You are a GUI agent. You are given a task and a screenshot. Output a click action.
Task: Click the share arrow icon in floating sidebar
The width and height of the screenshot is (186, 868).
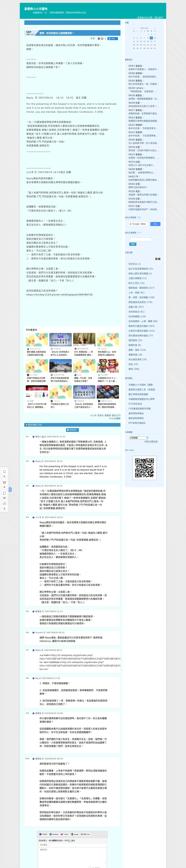pos(4,504)
